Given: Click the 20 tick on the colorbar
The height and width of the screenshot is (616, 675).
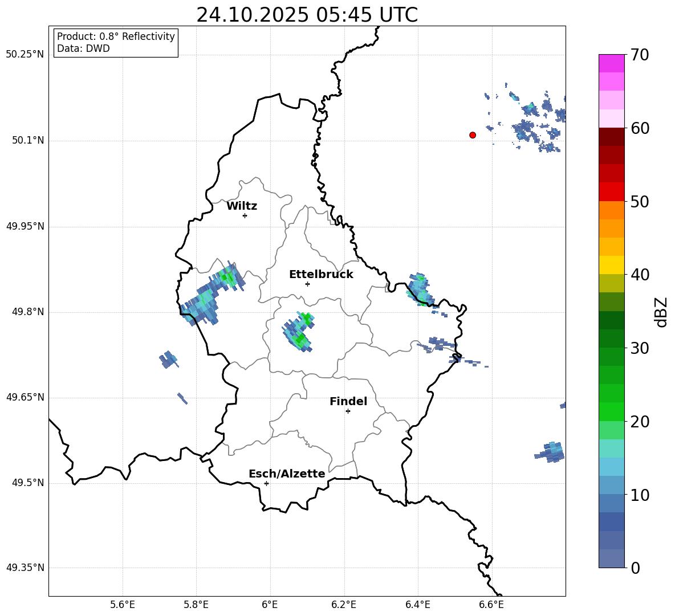Looking at the screenshot, I should click(x=640, y=422).
